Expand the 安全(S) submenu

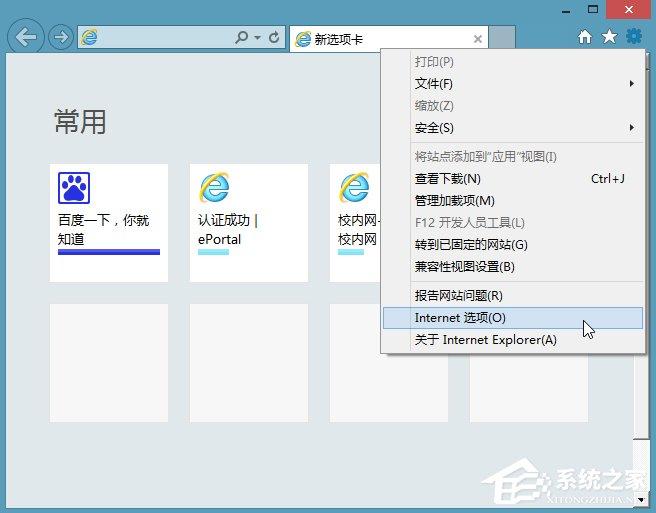click(x=513, y=128)
